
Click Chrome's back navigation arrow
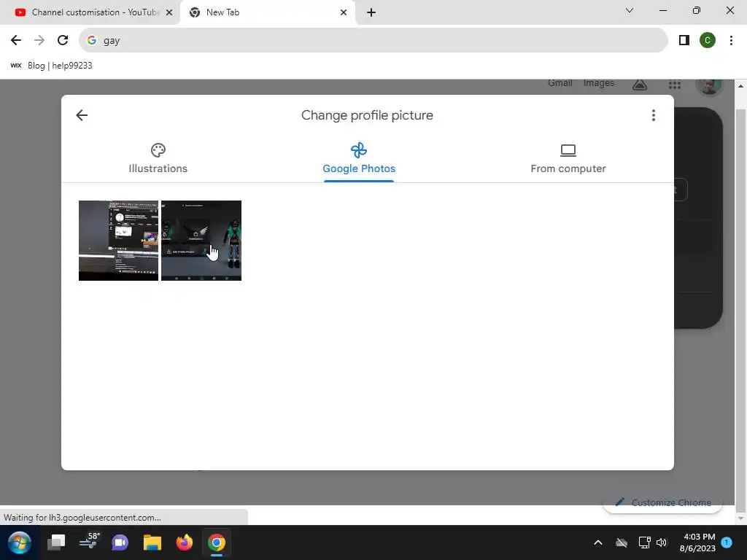click(16, 41)
